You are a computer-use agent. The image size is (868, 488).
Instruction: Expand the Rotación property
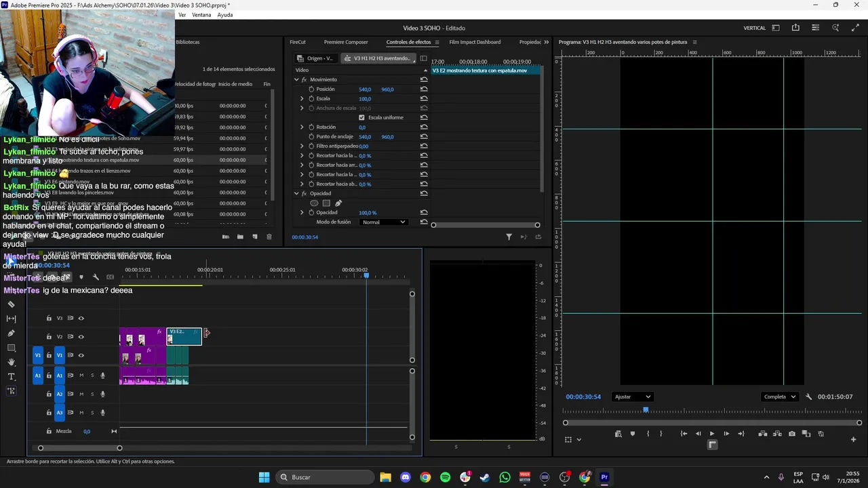[302, 127]
